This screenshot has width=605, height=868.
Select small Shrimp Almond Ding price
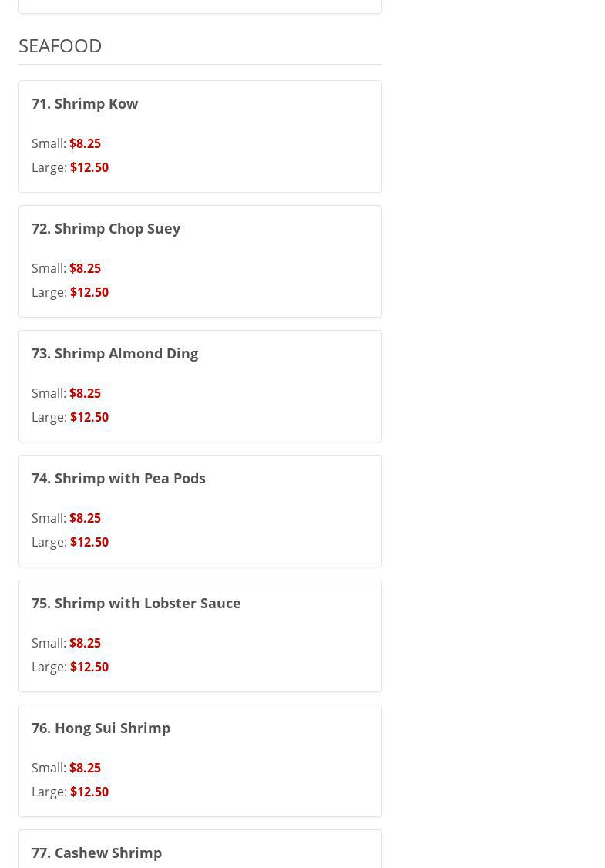tap(85, 393)
